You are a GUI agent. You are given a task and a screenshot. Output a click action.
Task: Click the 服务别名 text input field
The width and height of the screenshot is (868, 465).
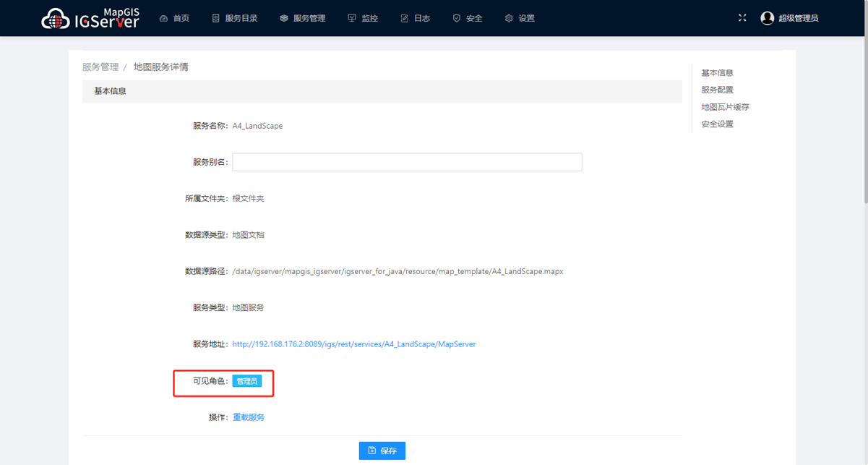click(407, 162)
